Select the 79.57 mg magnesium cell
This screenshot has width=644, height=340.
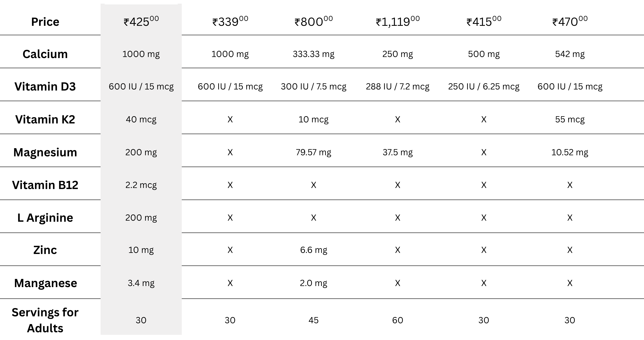pos(313,152)
